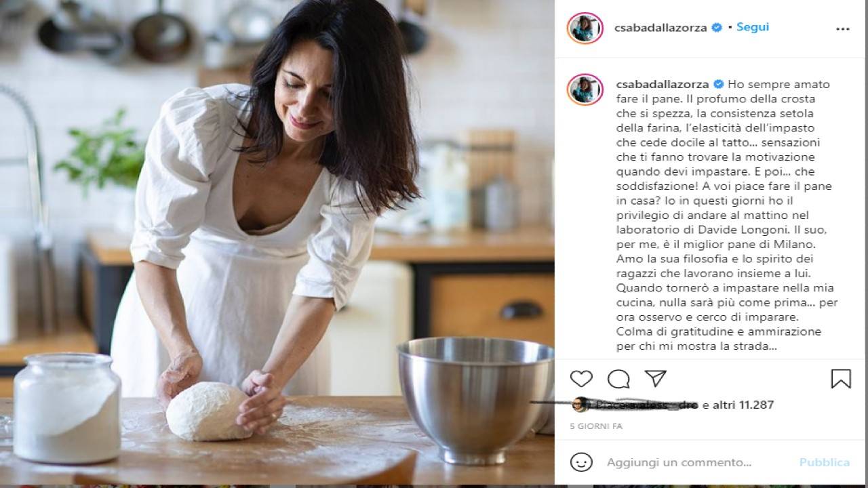Viewport: 868px width, 488px height.
Task: Open comments via speech bubble icon
Action: point(618,378)
